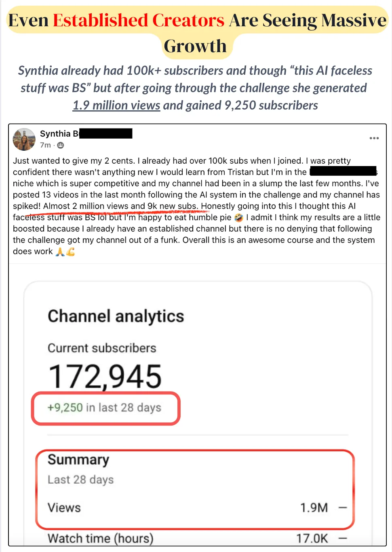Screen dimensions: 392x552
Task: Click the public audience globe icon
Action: [x=61, y=145]
